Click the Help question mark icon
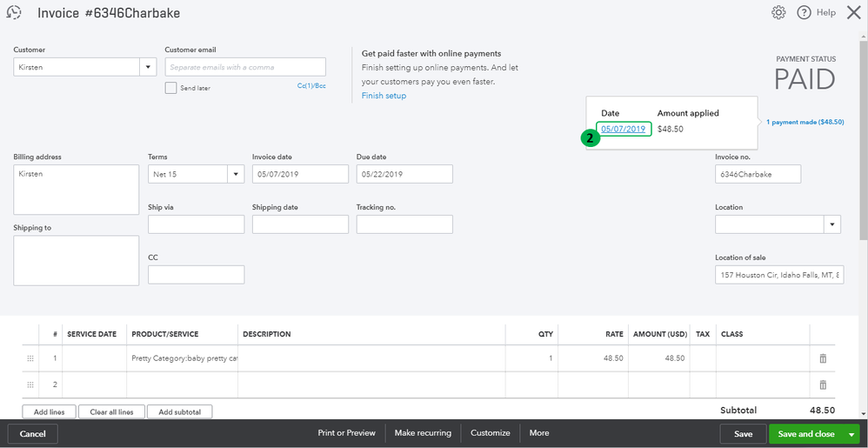868x448 pixels. tap(804, 13)
